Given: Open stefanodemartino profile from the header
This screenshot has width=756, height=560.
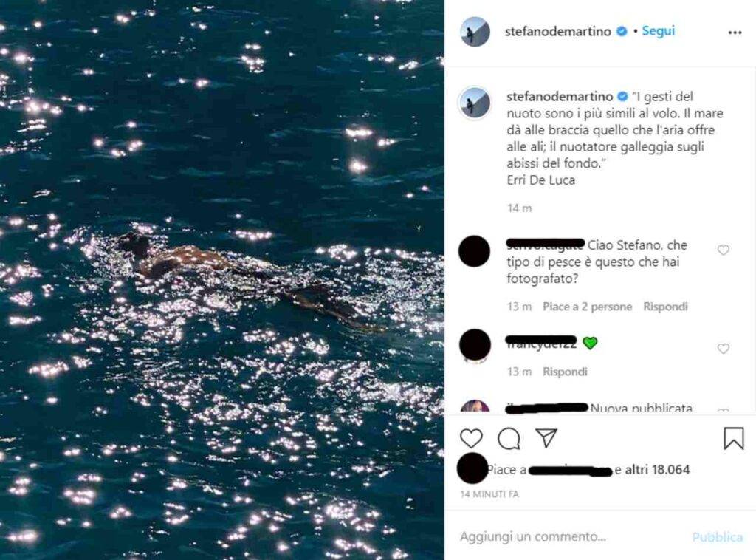Looking at the screenshot, I should pyautogui.click(x=559, y=31).
